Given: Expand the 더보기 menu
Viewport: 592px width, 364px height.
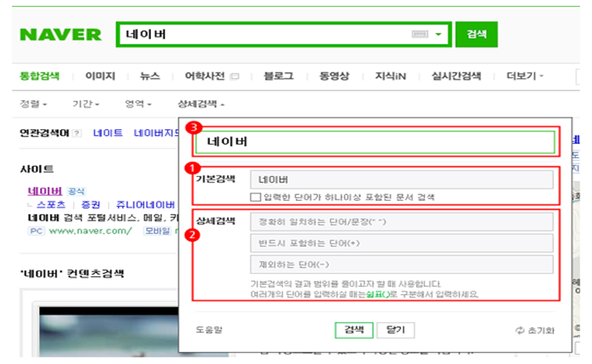Looking at the screenshot, I should tap(525, 76).
